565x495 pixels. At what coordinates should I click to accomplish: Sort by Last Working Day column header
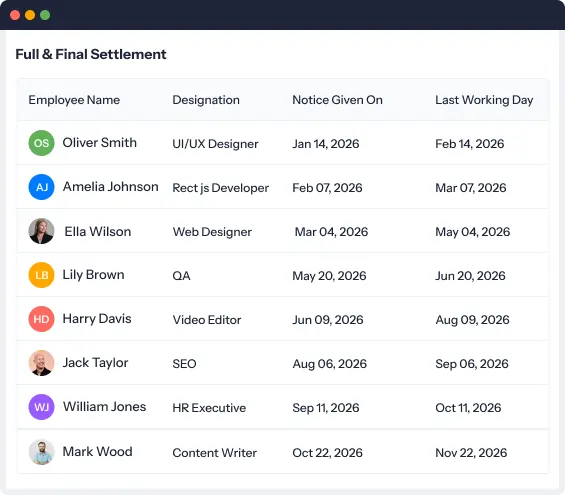(484, 100)
